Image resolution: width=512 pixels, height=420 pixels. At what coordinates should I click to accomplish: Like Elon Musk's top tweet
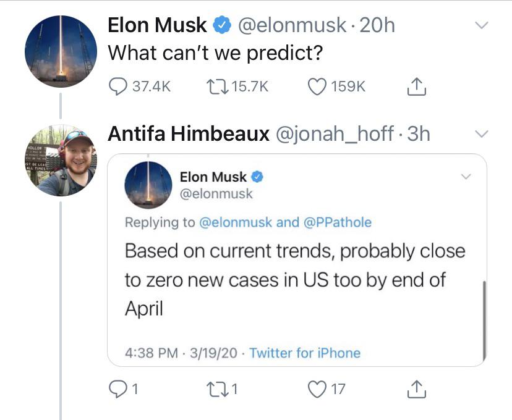[x=317, y=87]
